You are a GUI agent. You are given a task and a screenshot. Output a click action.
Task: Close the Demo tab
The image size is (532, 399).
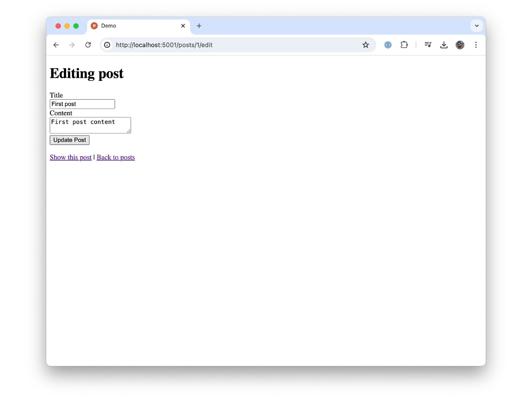tap(183, 26)
